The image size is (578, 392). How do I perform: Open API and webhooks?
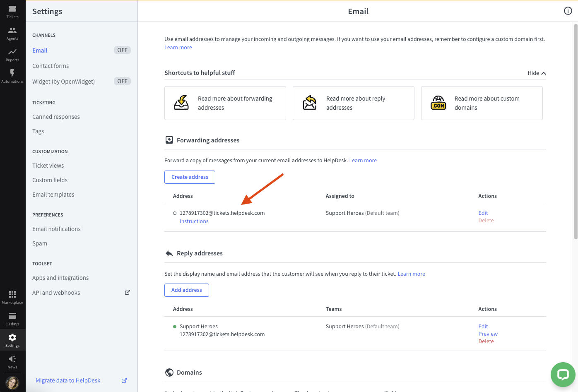(x=56, y=293)
